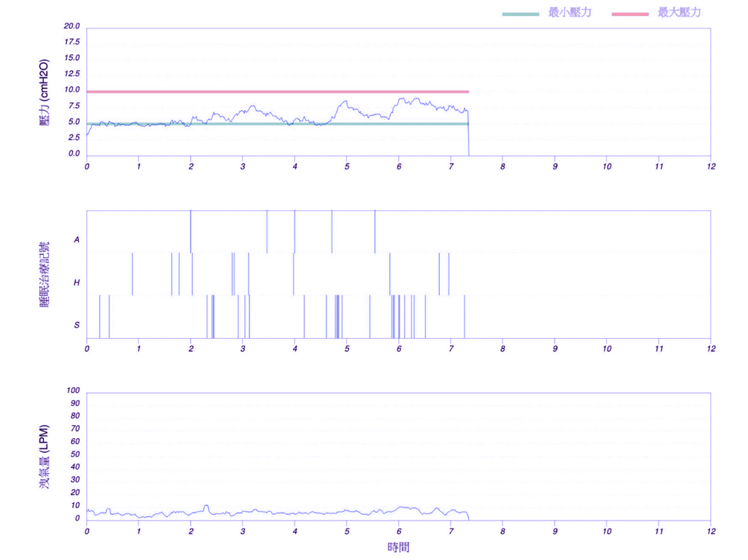Click the teal 最小壓力 legend color swatch
Screen dimensions: 748x560
[x=520, y=13]
